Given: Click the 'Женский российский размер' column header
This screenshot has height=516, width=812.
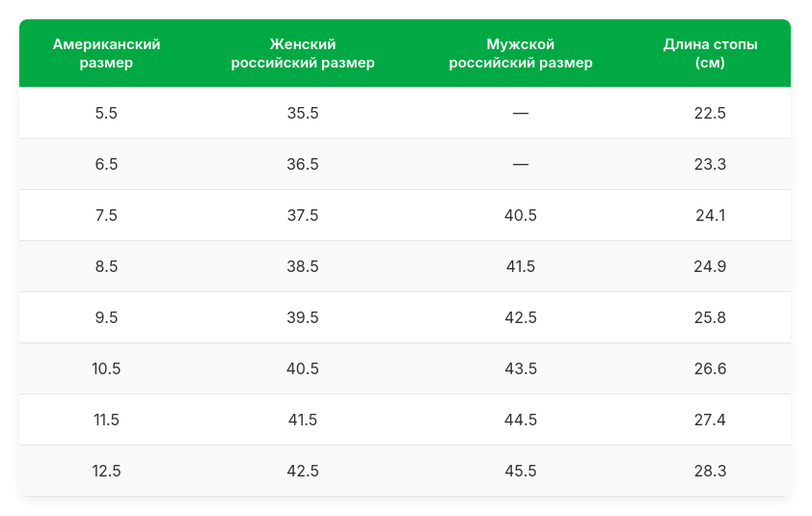Looking at the screenshot, I should click(303, 54).
